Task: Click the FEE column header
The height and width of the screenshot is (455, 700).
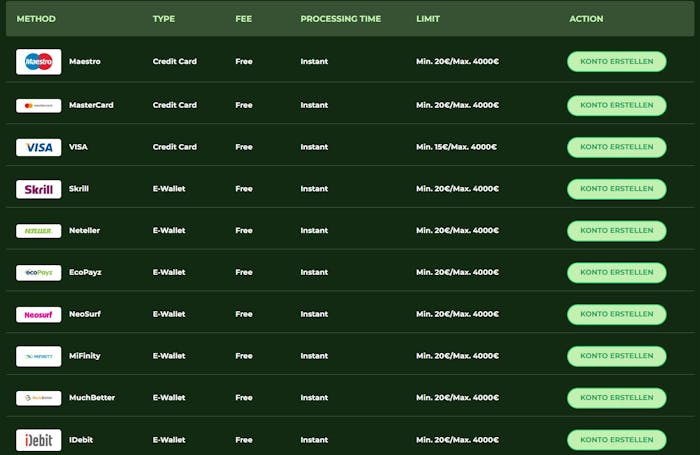Action: click(x=244, y=19)
